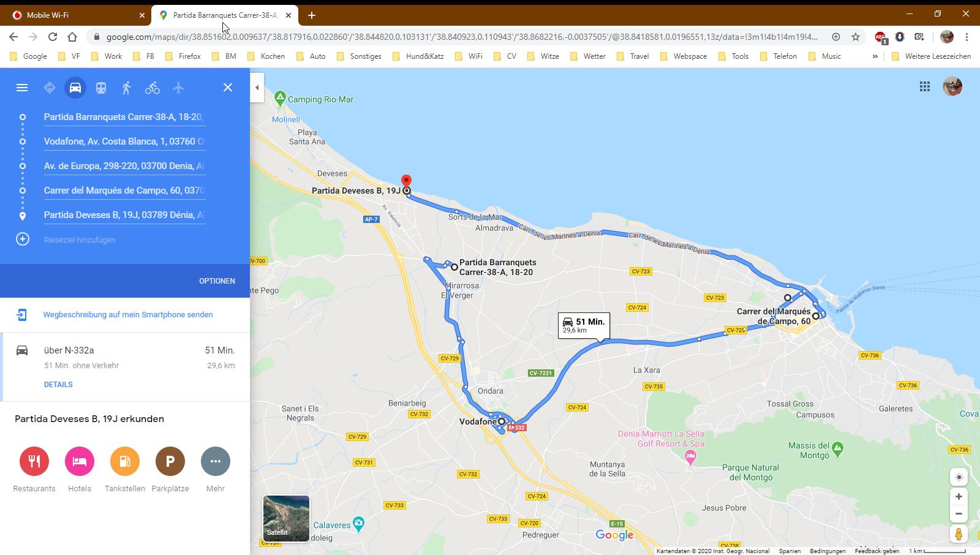
Task: Select the driving travel mode
Action: (x=75, y=88)
